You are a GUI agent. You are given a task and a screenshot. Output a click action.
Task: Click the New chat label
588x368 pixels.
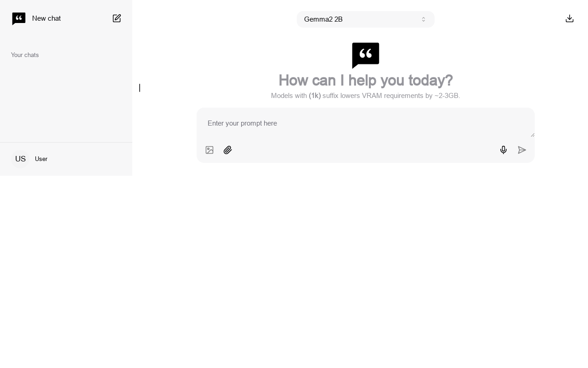tap(46, 18)
